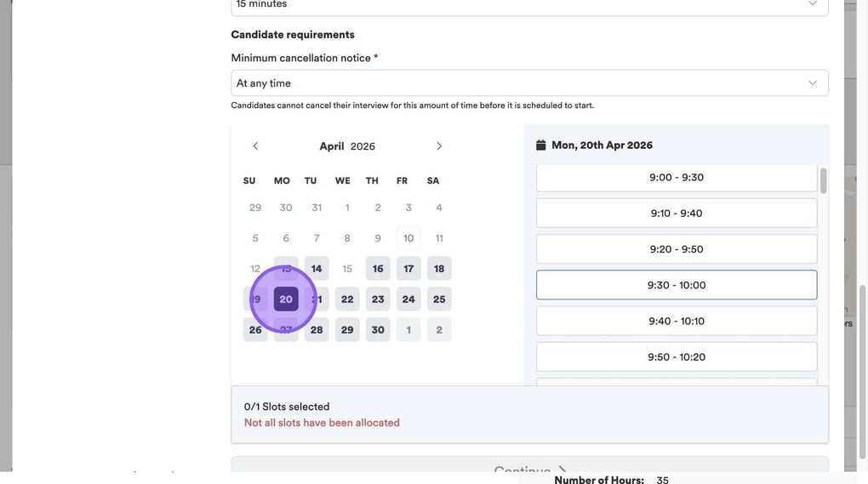The width and height of the screenshot is (868, 484).
Task: Select the 9:00 - 9:30 time slot
Action: coord(676,178)
